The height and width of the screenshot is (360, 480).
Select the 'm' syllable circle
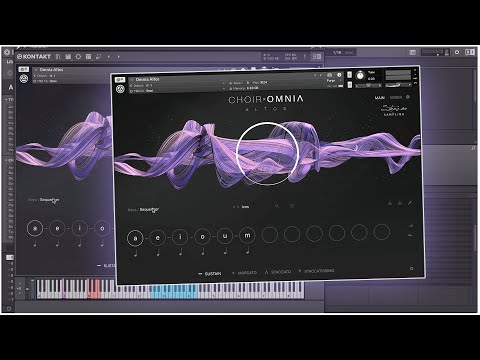247,235
